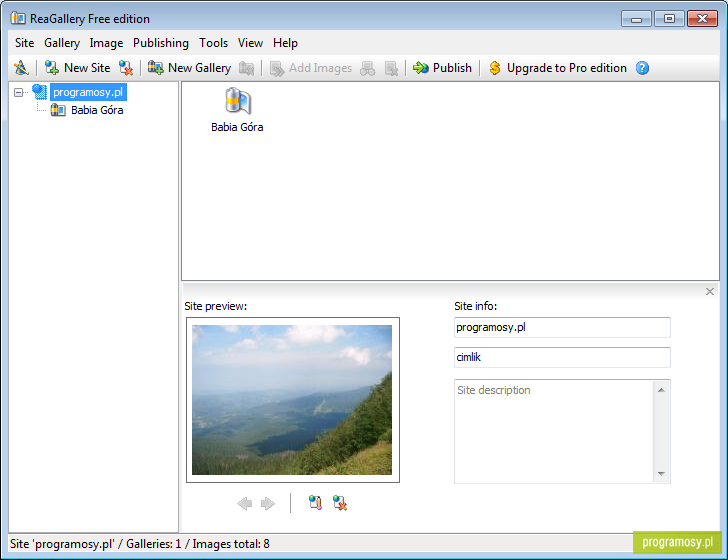The image size is (728, 560).
Task: Click the remove image icon in the toolbar
Action: point(391,68)
